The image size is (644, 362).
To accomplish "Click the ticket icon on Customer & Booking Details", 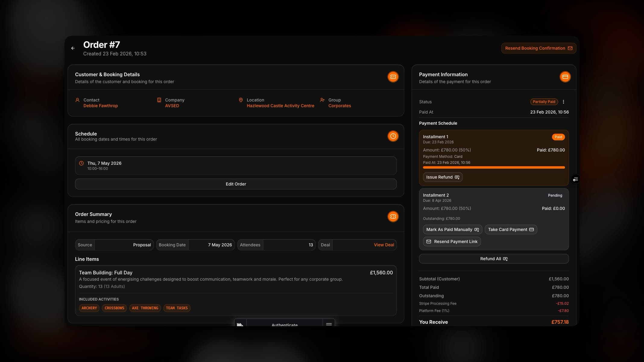I will (x=393, y=77).
